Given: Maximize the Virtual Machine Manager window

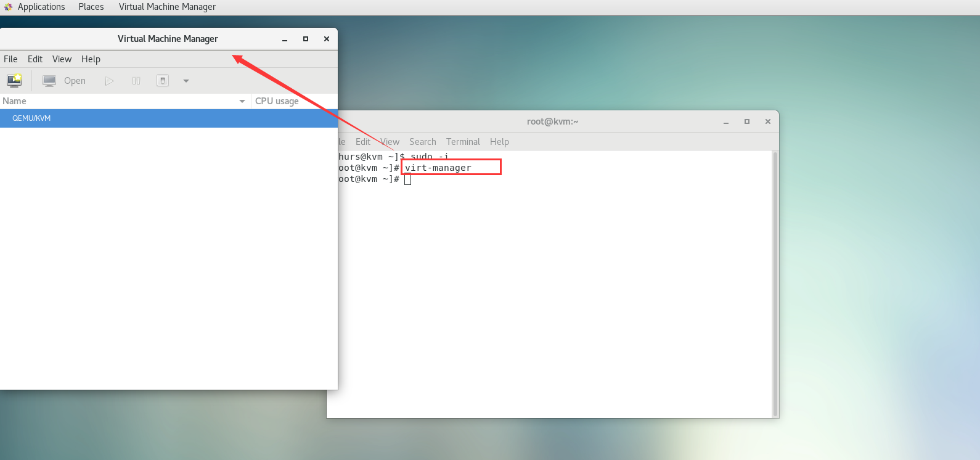Looking at the screenshot, I should coord(306,39).
